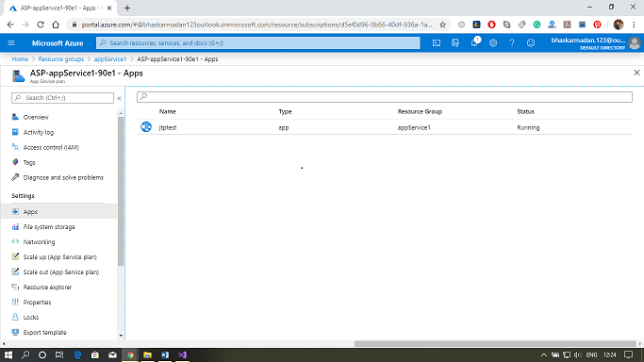Viewport: 644px width, 362px height.
Task: Open Chrome profile avatar
Action: [619, 25]
